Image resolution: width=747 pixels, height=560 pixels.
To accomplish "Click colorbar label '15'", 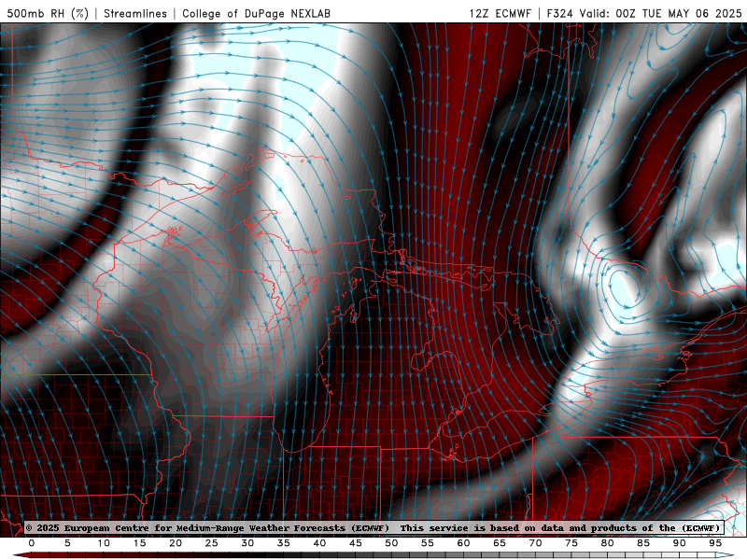I will 139,543.
